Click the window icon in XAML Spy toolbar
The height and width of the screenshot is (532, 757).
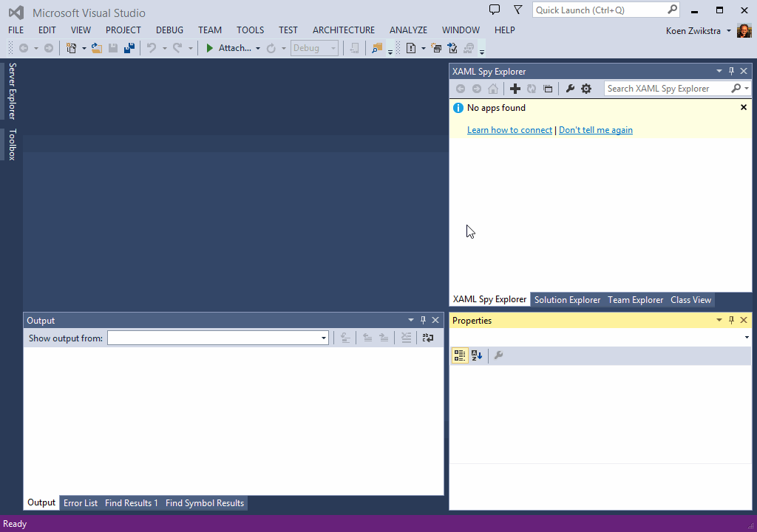point(548,89)
